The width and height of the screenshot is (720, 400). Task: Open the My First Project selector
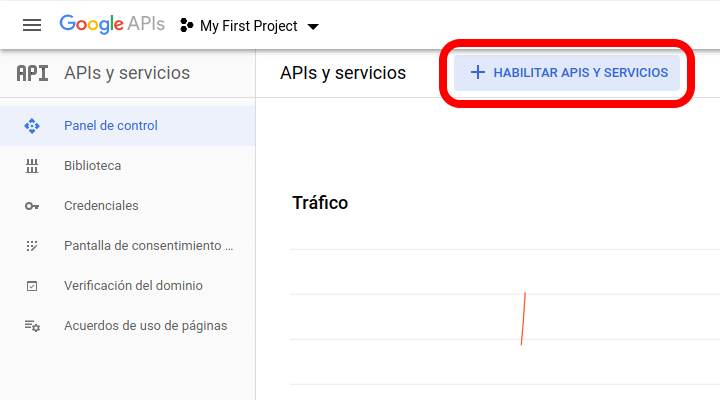pos(249,26)
